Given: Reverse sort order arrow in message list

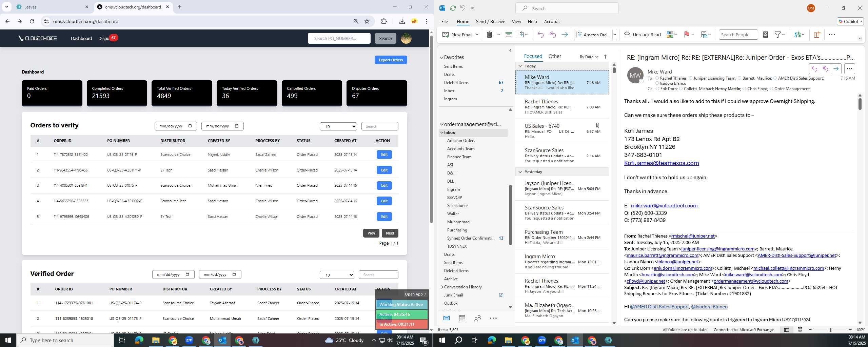Looking at the screenshot, I should (605, 57).
